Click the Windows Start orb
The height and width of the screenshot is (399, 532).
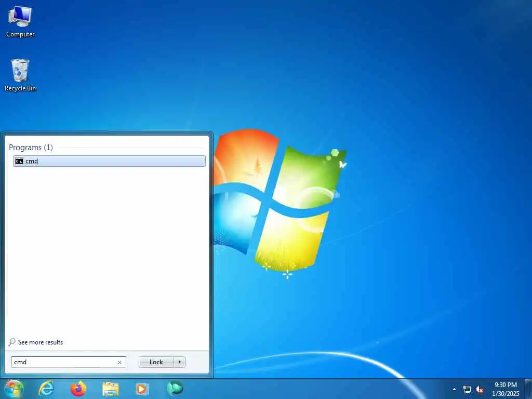(14, 389)
